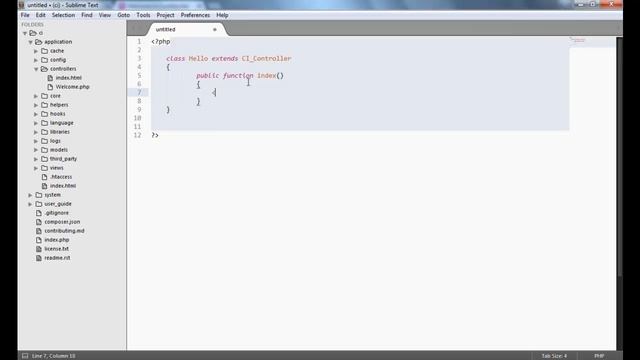Open Welcome.php in controllers
This screenshot has width=640, height=360.
click(72, 87)
